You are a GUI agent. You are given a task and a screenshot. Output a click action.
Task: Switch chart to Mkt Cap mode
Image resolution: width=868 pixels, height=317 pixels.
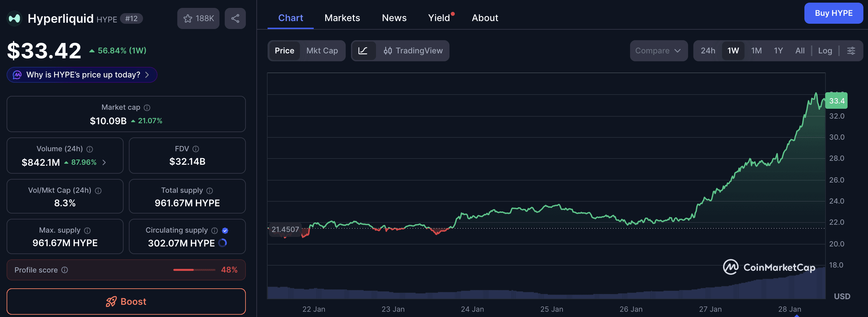tap(322, 50)
